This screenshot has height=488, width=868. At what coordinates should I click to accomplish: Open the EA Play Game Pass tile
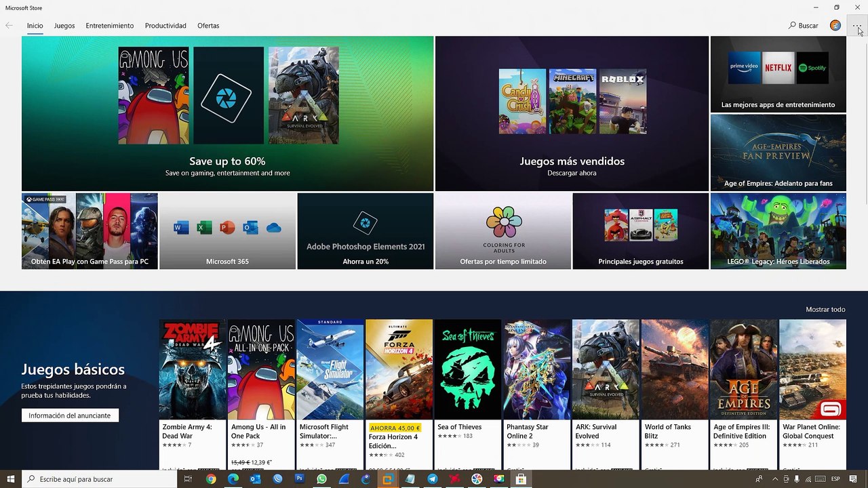coord(90,231)
